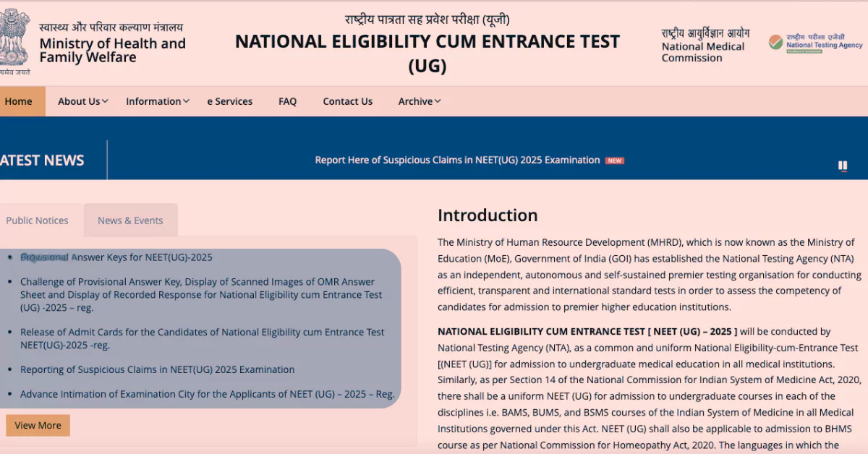Screen dimensions: 868x454
Task: Click the View More button
Action: pos(38,425)
